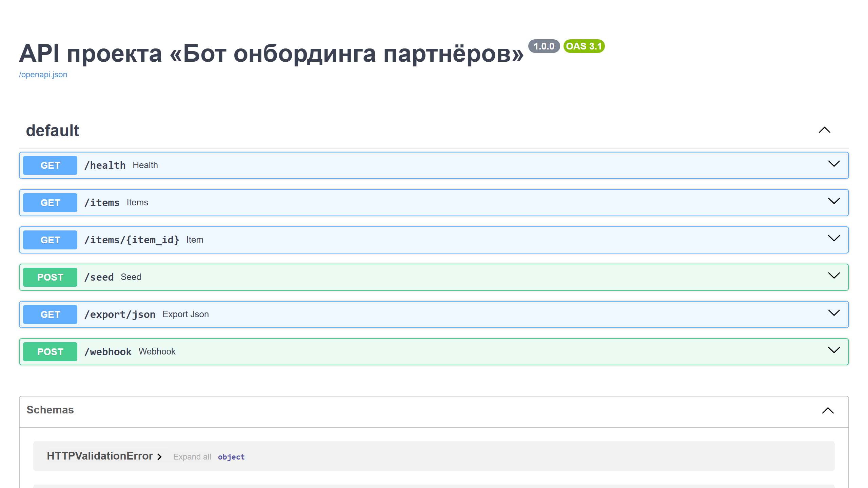The height and width of the screenshot is (488, 868).
Task: Click the Schemas section header
Action: pos(50,410)
